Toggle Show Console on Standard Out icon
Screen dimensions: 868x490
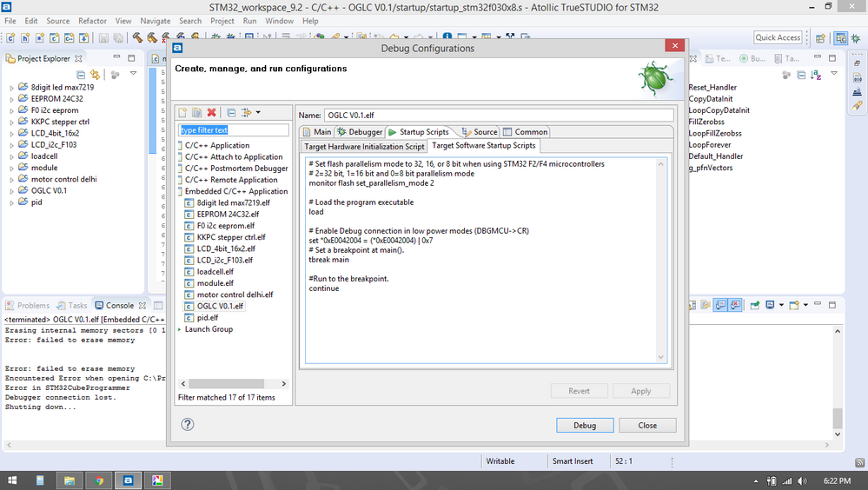[721, 305]
